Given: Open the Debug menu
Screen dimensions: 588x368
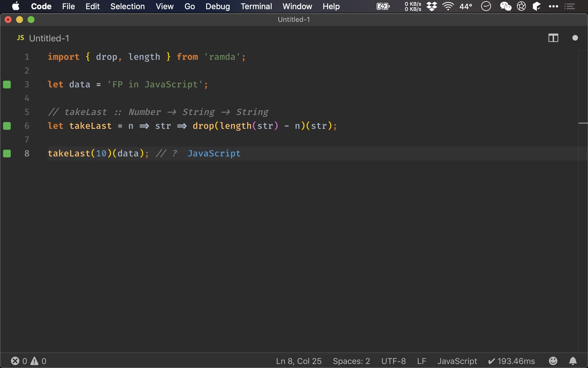Looking at the screenshot, I should (x=218, y=6).
